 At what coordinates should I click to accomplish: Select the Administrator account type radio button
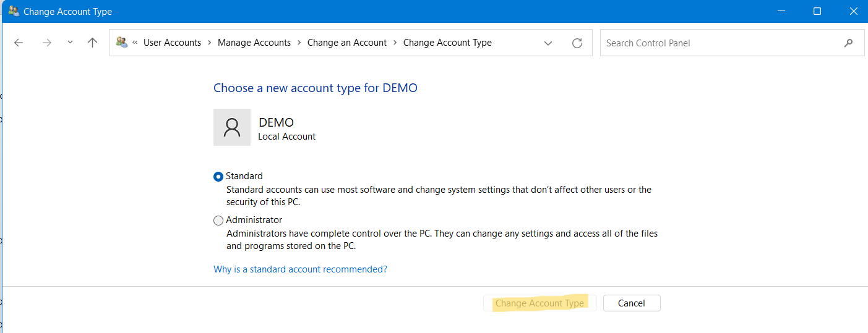point(218,221)
